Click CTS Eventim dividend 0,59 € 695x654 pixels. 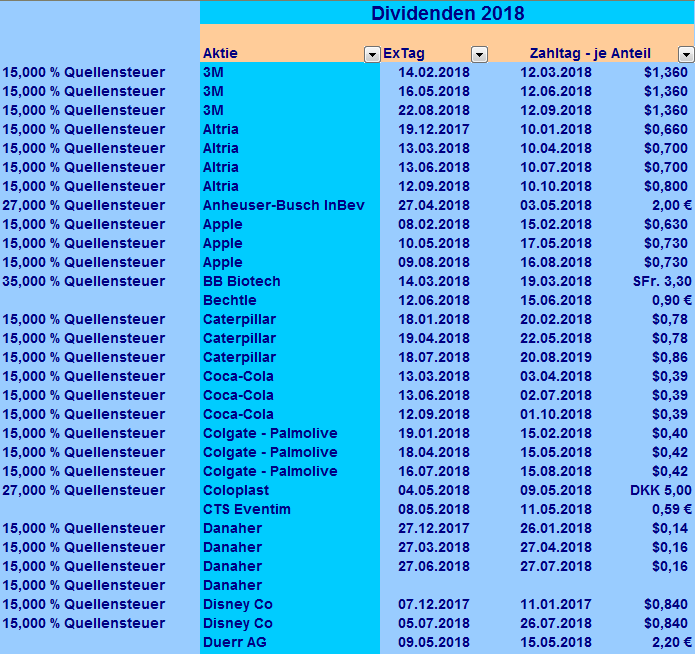click(x=672, y=509)
